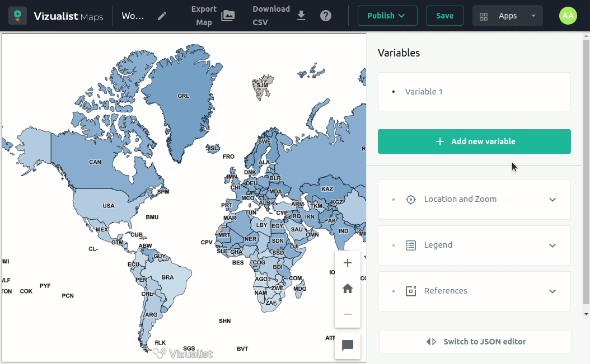This screenshot has width=590, height=364.
Task: Open help via question mark icon
Action: [x=326, y=16]
